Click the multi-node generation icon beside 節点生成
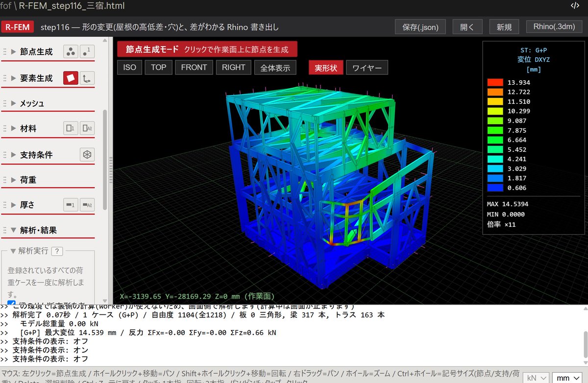Viewport: 588px width, 383px height. [x=71, y=51]
